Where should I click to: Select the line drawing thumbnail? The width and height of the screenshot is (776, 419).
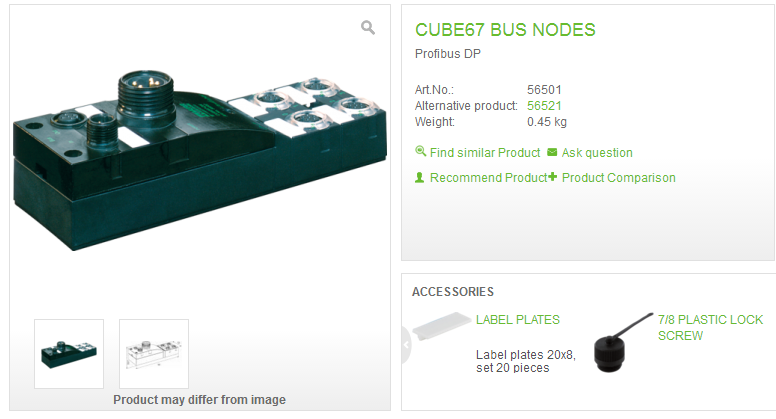point(154,353)
